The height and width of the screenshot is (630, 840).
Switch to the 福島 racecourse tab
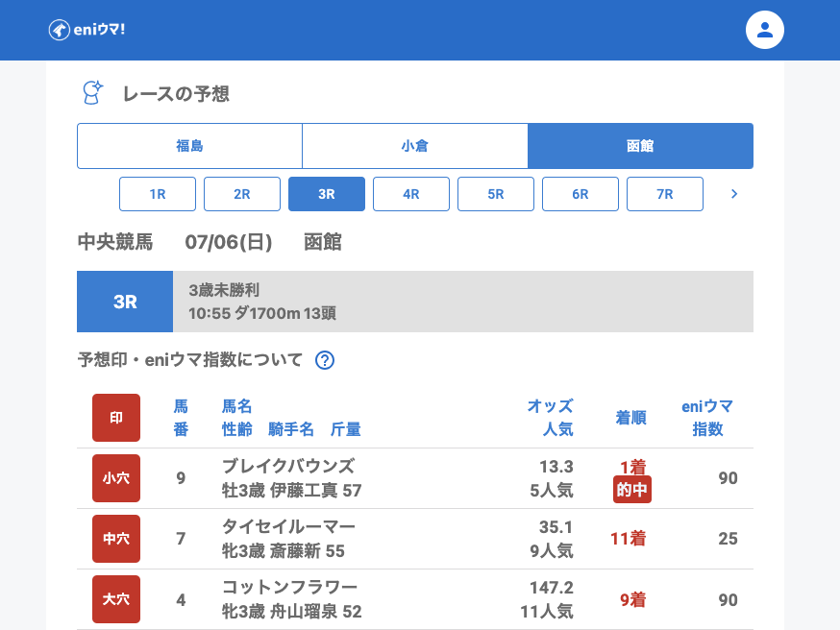tap(189, 146)
